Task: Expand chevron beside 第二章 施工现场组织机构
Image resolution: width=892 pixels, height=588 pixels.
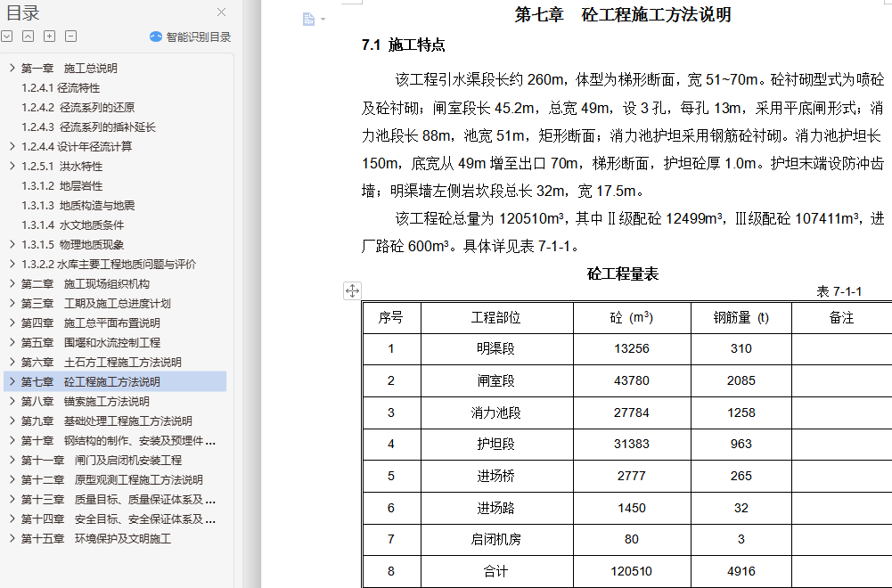Action: pos(12,284)
